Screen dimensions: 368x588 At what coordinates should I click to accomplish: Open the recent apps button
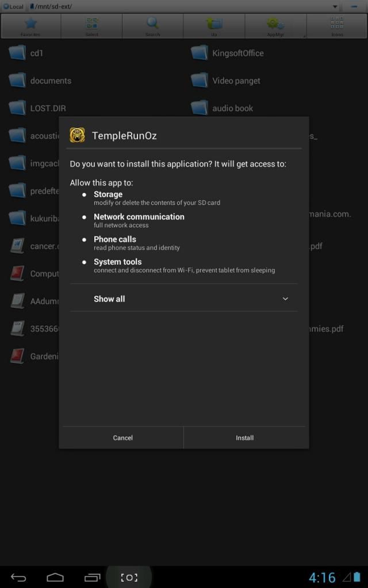(x=91, y=577)
